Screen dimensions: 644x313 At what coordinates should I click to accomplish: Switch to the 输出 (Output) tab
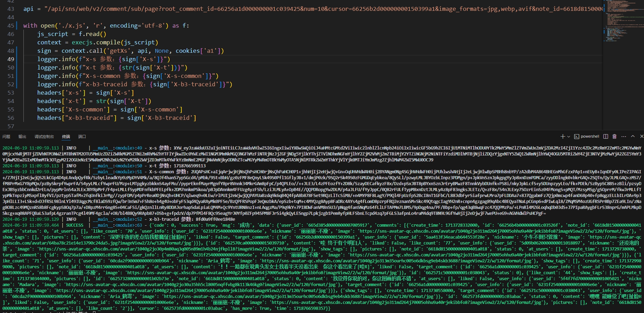[22, 137]
